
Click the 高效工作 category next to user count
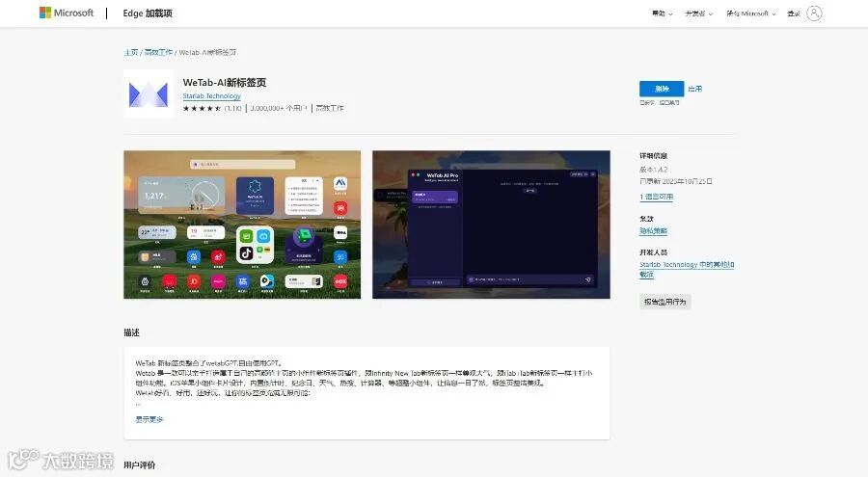(x=330, y=109)
